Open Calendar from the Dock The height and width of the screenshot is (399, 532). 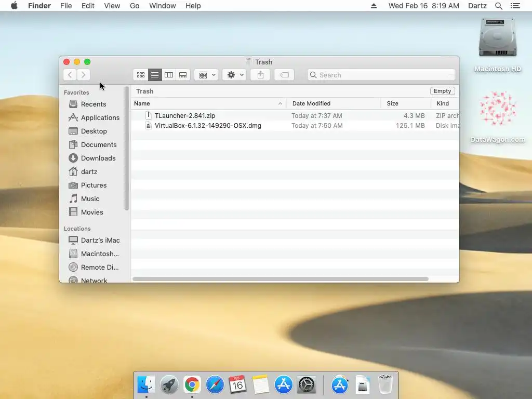237,384
